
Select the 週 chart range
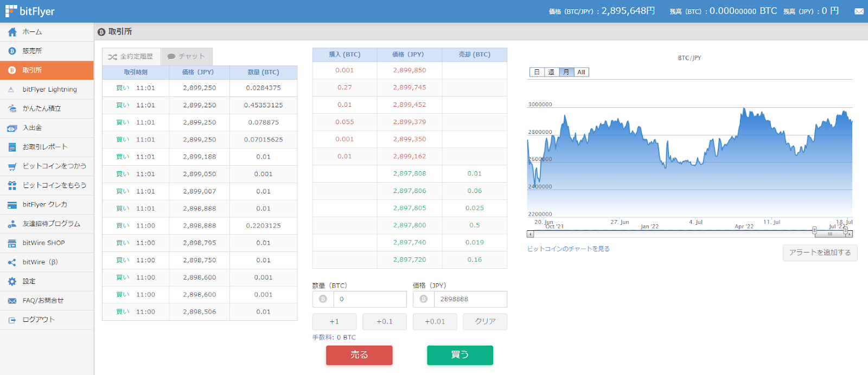pyautogui.click(x=551, y=72)
